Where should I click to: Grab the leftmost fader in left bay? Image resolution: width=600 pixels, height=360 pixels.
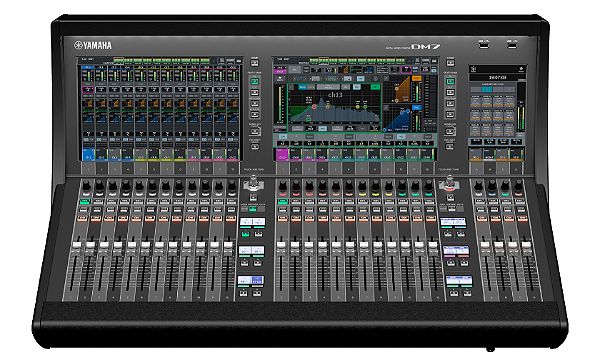(x=77, y=245)
